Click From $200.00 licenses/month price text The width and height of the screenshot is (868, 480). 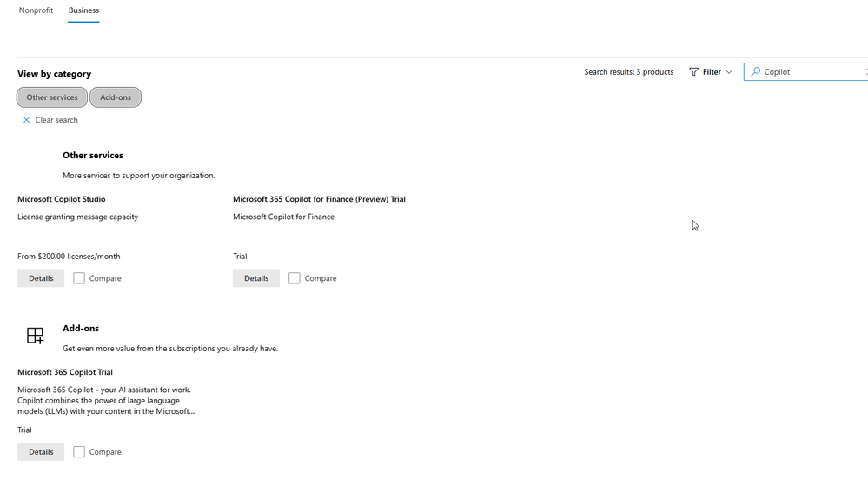tap(69, 256)
